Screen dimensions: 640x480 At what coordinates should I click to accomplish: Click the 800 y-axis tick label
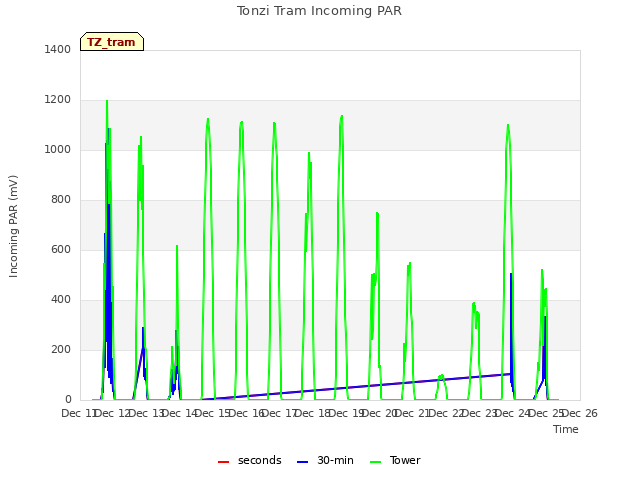(x=61, y=200)
